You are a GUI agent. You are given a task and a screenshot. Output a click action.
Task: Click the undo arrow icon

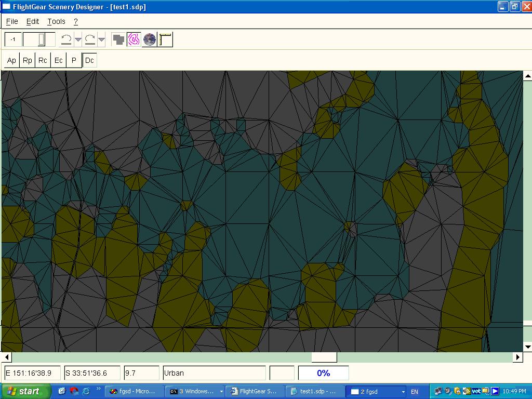[x=66, y=39]
